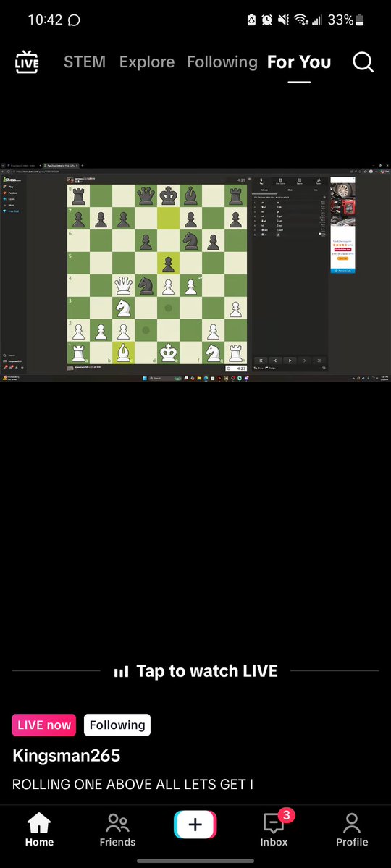The image size is (391, 868).
Task: Switch to the Explore tab
Action: point(147,62)
